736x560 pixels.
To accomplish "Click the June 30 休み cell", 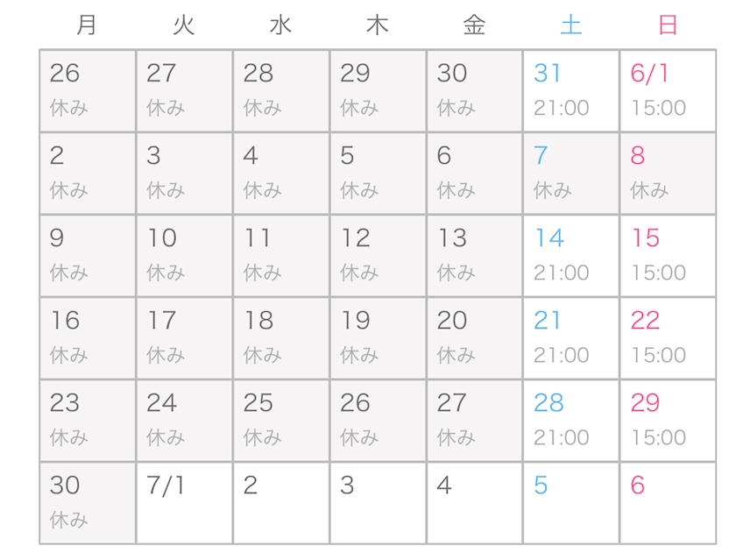I will (88, 503).
